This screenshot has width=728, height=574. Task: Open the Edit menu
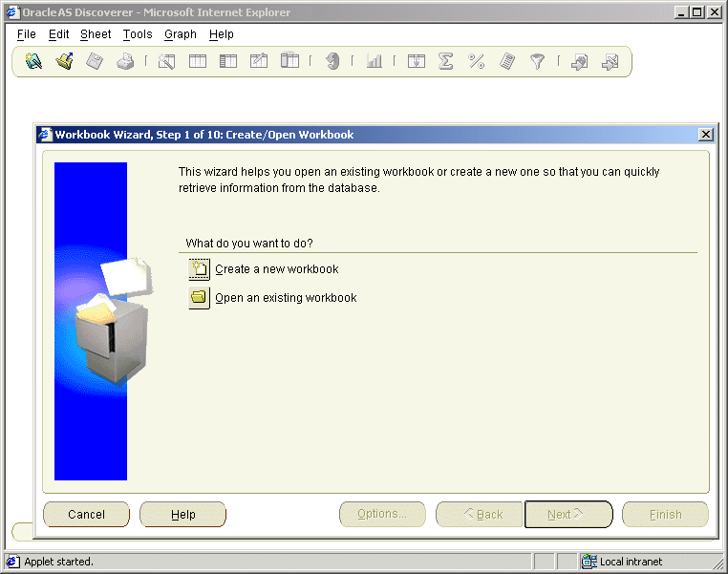click(x=58, y=34)
